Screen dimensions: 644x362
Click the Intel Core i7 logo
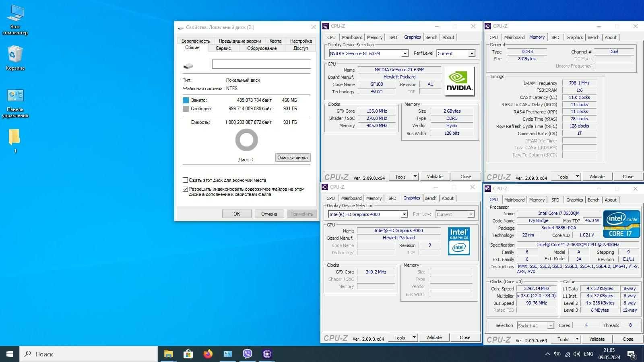pos(621,224)
